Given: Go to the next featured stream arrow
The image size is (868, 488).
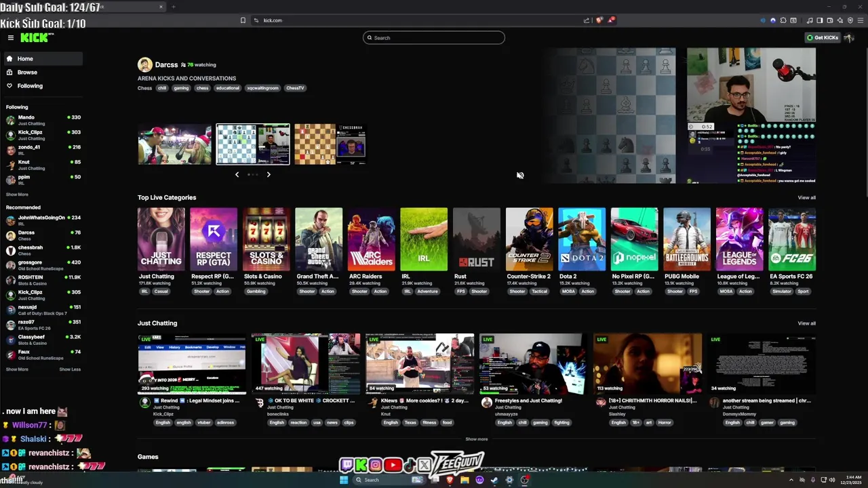Looking at the screenshot, I should point(269,174).
